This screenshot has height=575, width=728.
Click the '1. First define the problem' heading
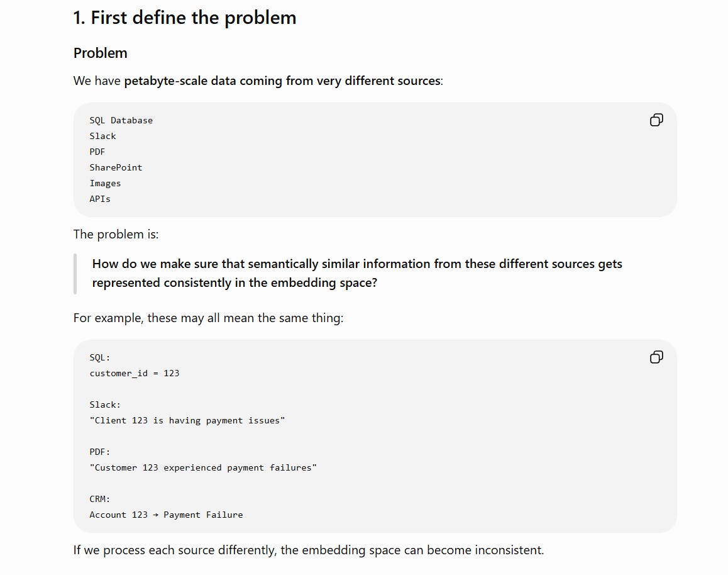[184, 18]
